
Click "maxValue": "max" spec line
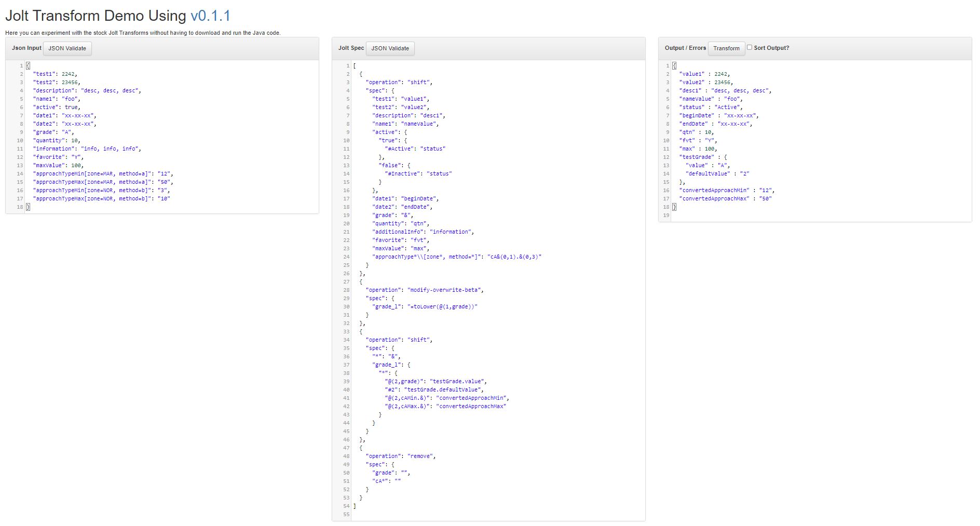click(x=401, y=249)
